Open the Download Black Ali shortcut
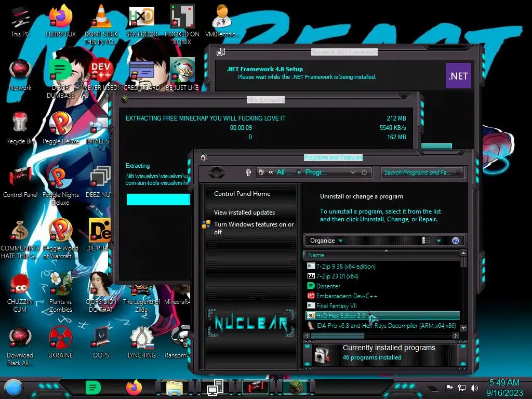This screenshot has width=532, height=399. pos(20,346)
